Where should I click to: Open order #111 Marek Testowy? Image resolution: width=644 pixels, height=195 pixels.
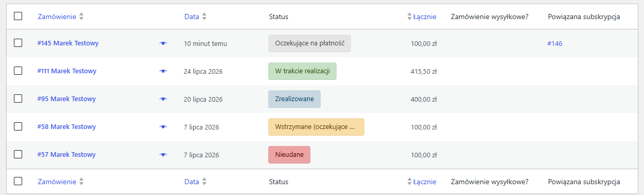(67, 71)
